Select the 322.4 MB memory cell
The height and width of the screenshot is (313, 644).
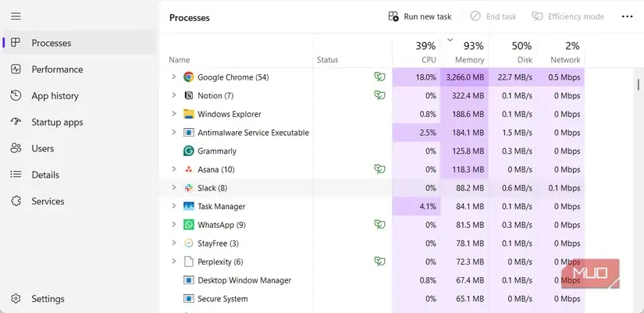pyautogui.click(x=464, y=95)
